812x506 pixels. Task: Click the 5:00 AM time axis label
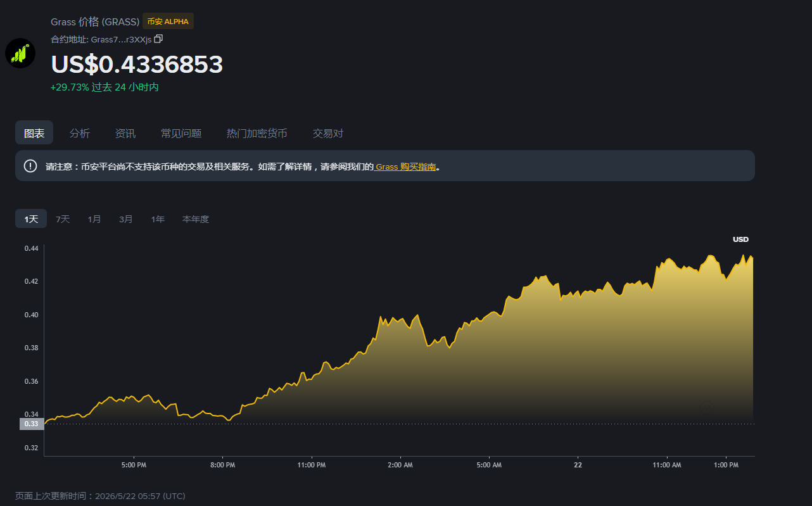489,465
